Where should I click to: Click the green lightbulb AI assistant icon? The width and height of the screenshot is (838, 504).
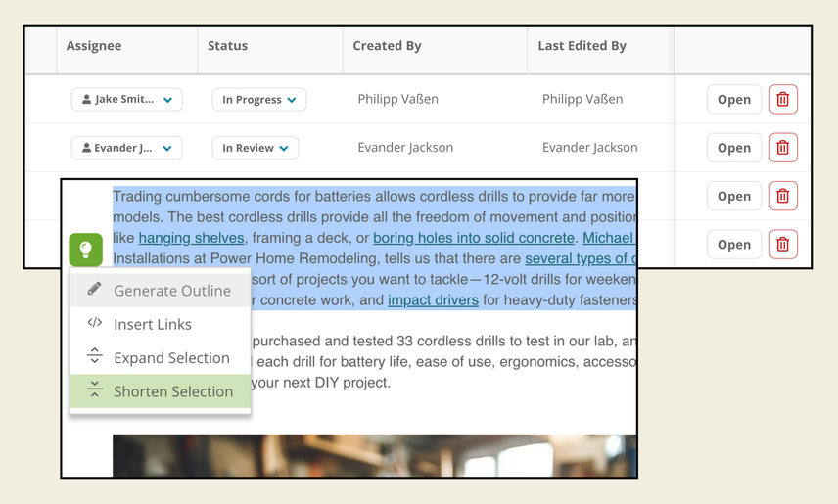click(x=85, y=250)
